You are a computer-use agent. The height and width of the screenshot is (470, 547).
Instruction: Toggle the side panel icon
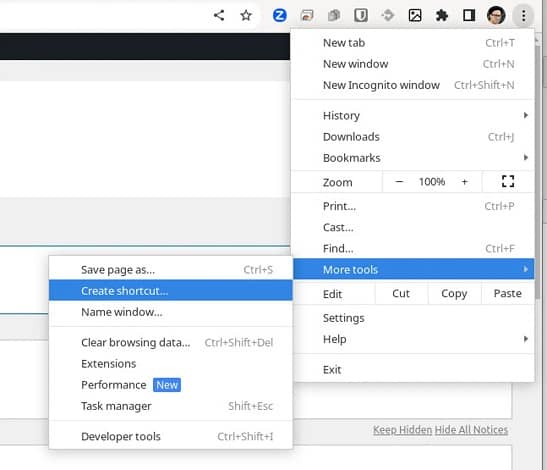pos(469,15)
